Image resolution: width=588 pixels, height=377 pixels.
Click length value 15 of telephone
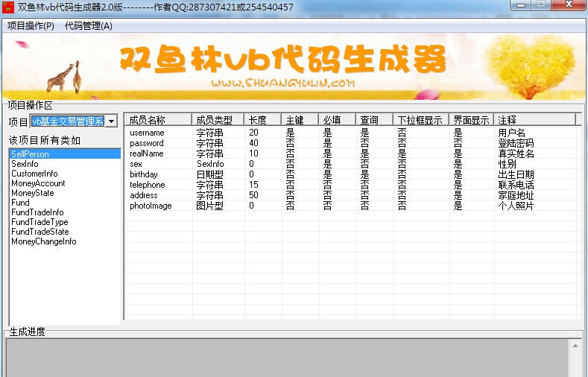(253, 185)
